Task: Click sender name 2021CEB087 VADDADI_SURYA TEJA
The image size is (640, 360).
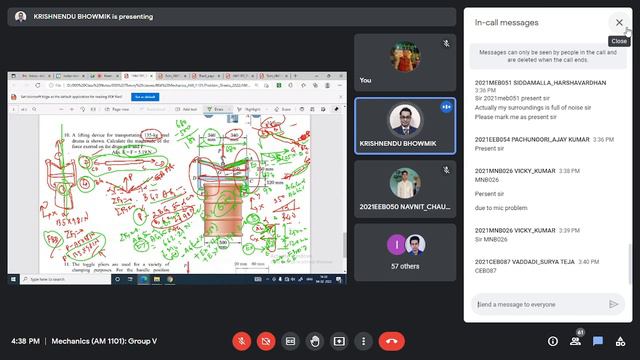Action: click(x=524, y=262)
